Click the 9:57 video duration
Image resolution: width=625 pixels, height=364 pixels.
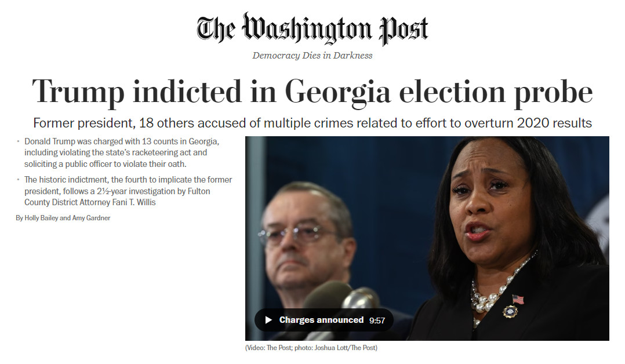pos(377,321)
